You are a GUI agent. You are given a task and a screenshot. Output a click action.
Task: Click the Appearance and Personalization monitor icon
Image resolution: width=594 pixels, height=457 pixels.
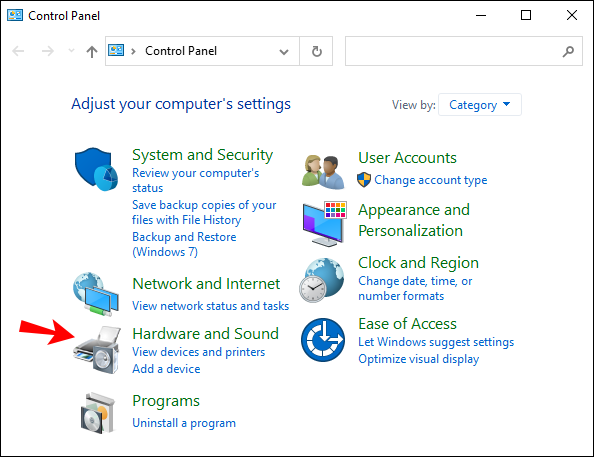point(325,224)
